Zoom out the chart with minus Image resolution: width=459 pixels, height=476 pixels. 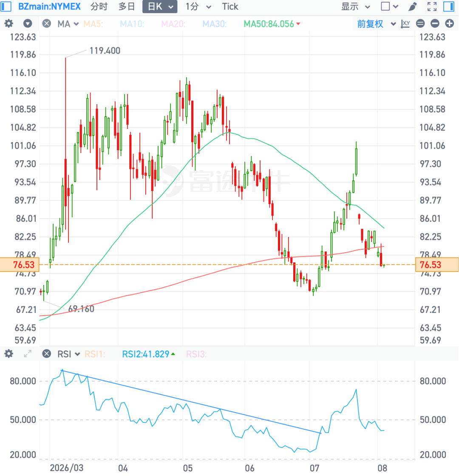[x=435, y=23]
